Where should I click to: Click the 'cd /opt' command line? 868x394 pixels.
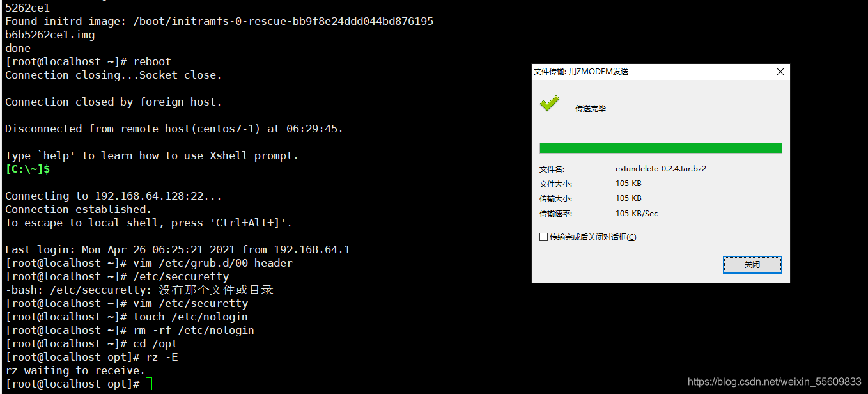pyautogui.click(x=91, y=343)
